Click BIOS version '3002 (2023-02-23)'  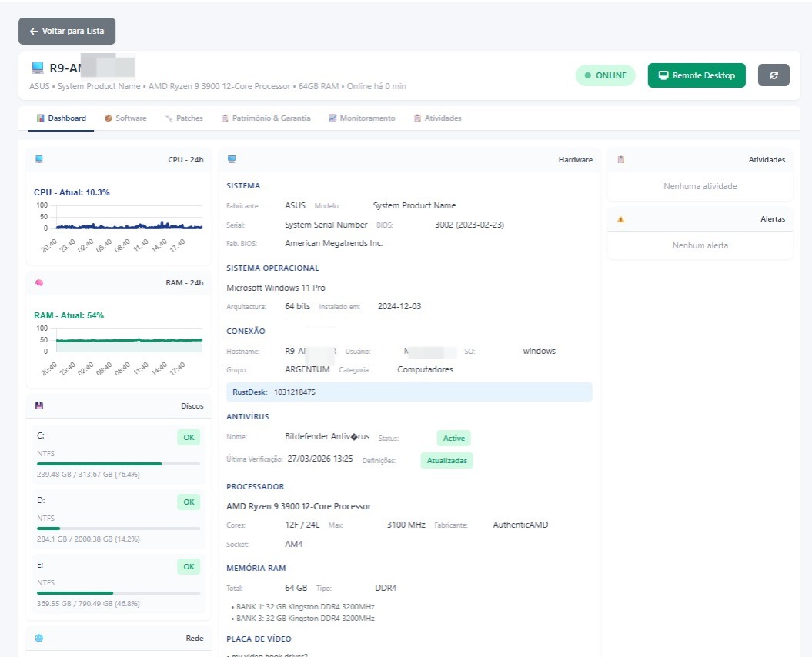click(x=469, y=225)
